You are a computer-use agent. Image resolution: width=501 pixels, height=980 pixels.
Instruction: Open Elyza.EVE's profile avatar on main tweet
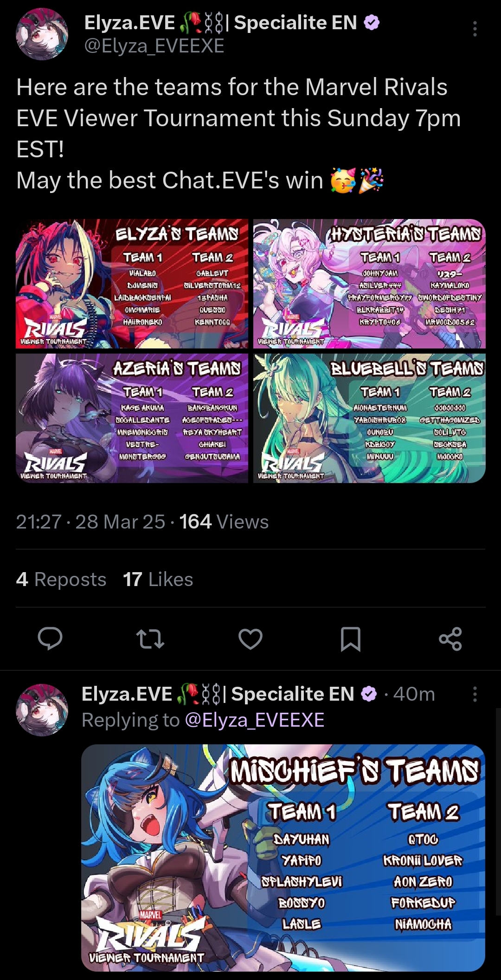[x=42, y=34]
